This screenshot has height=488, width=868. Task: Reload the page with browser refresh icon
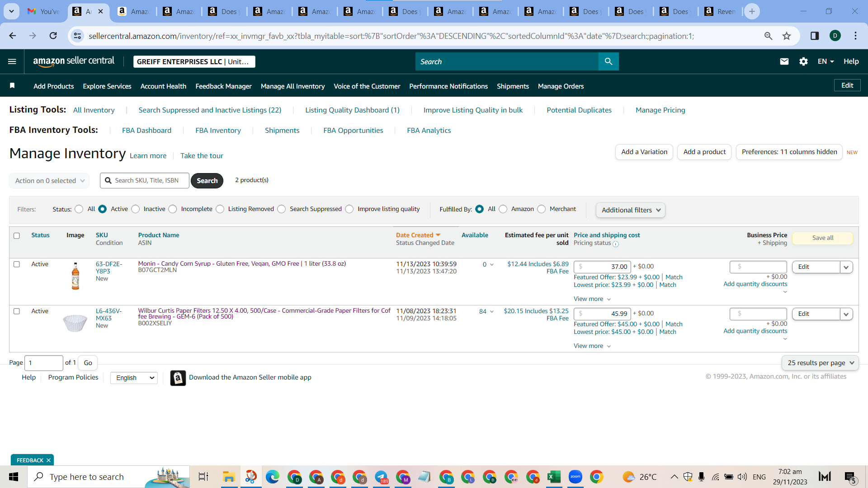coord(53,36)
